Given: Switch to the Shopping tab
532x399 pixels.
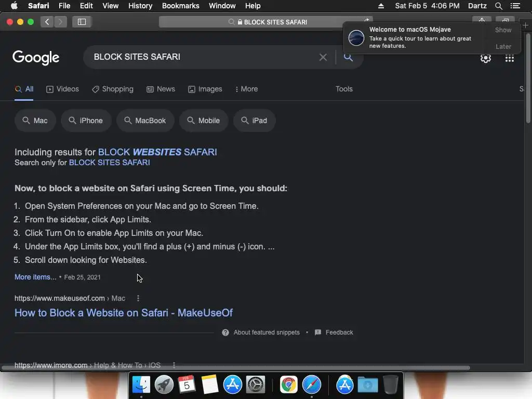Looking at the screenshot, I should [113, 89].
